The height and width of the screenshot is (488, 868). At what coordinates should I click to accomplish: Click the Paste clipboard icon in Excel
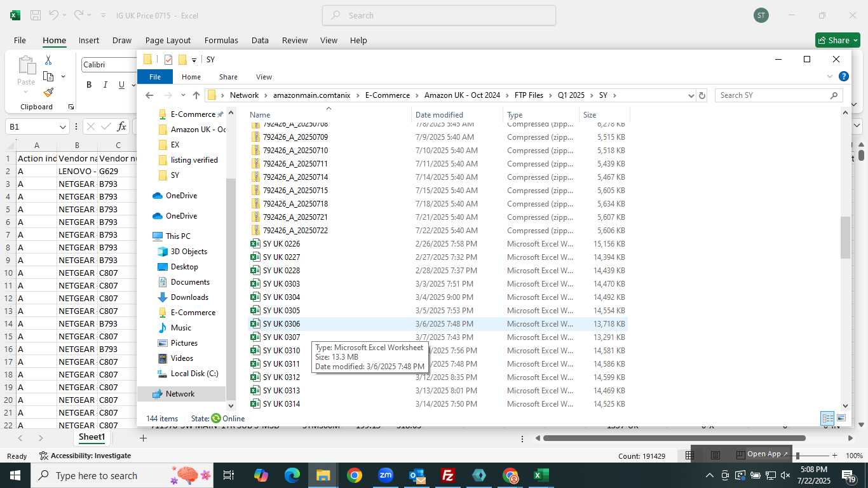click(26, 65)
